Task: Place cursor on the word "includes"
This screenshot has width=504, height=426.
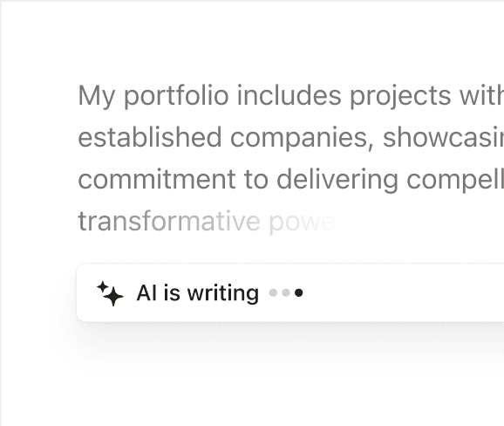Action: pyautogui.click(x=289, y=95)
